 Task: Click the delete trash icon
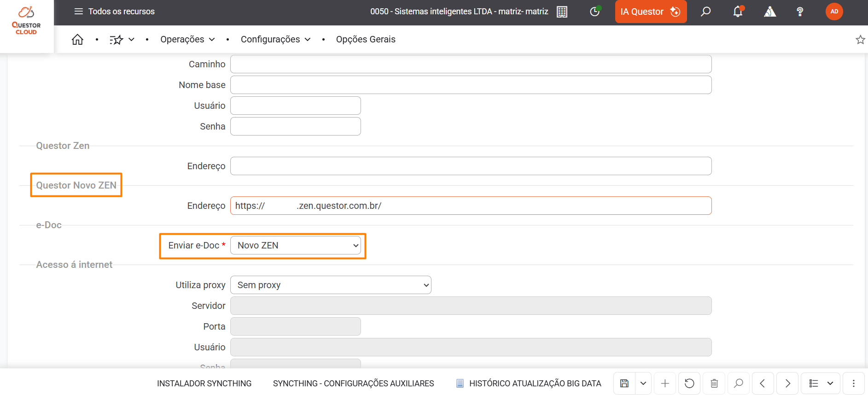coord(714,384)
